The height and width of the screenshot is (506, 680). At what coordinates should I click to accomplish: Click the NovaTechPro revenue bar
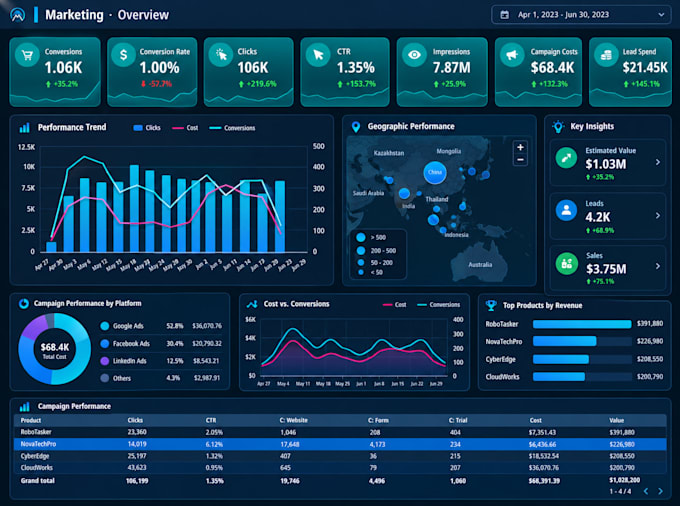pos(565,341)
